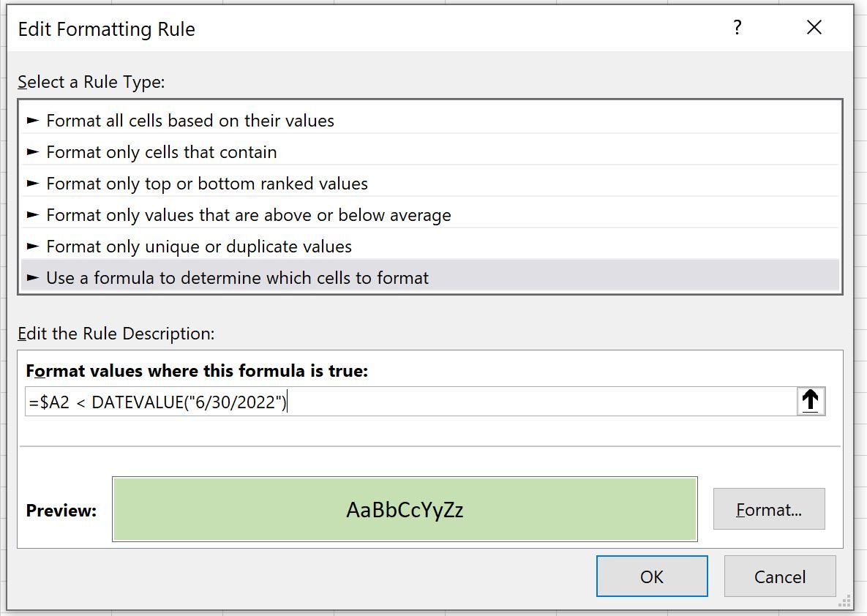Select 'Format only cells that contain' rule type
The image size is (867, 616).
[x=429, y=151]
